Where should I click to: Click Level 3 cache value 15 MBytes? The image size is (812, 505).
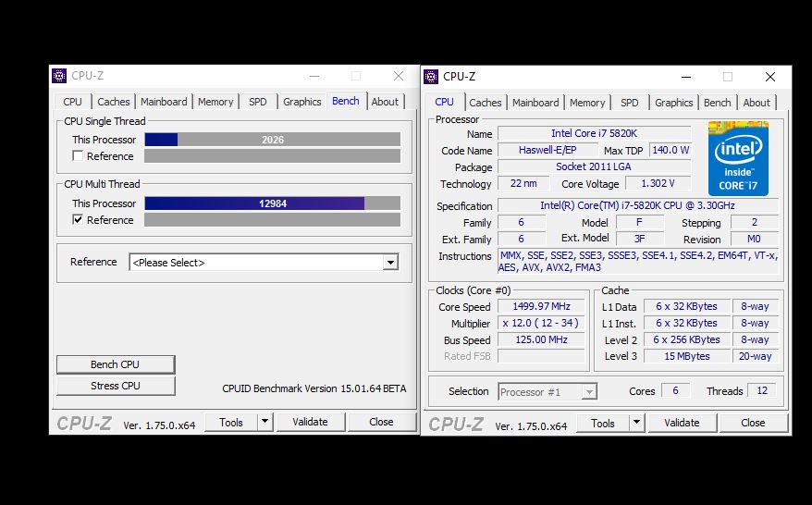point(686,356)
